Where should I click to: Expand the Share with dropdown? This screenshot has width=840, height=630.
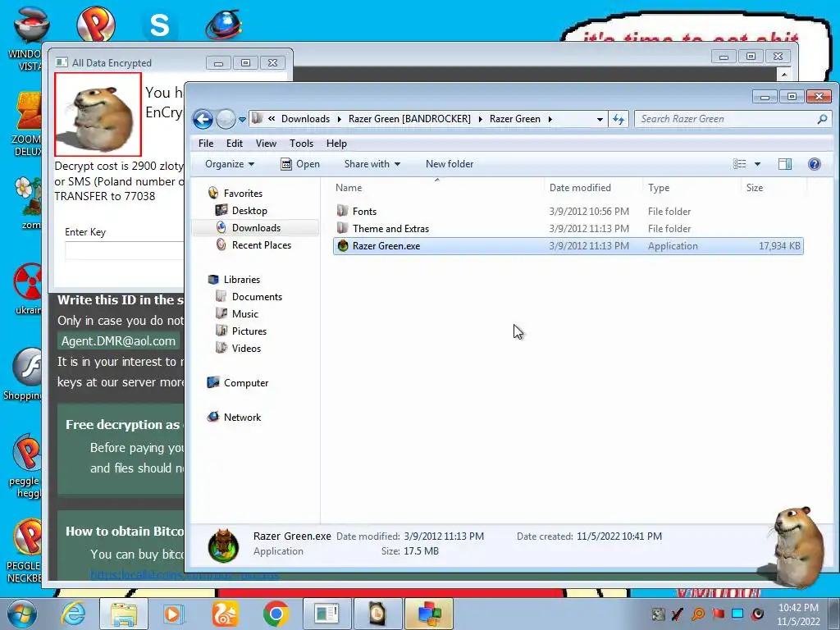tap(372, 164)
